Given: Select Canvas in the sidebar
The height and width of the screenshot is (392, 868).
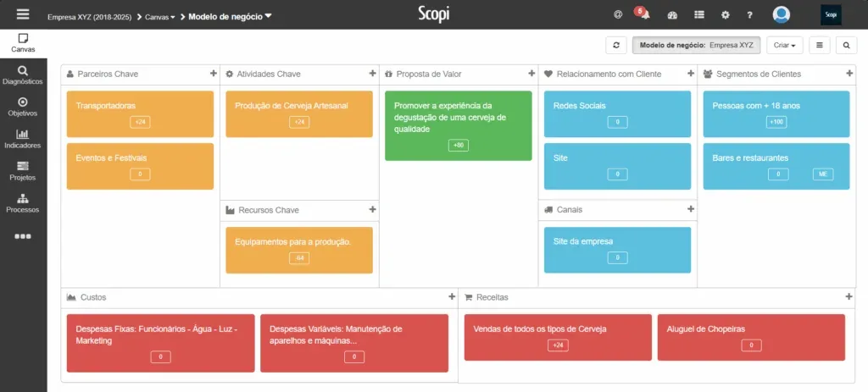Looking at the screenshot, I should (x=23, y=43).
